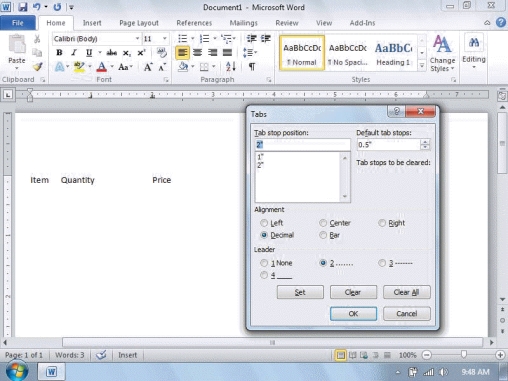
Task: Click Decrease Indent icon
Action: [x=251, y=39]
